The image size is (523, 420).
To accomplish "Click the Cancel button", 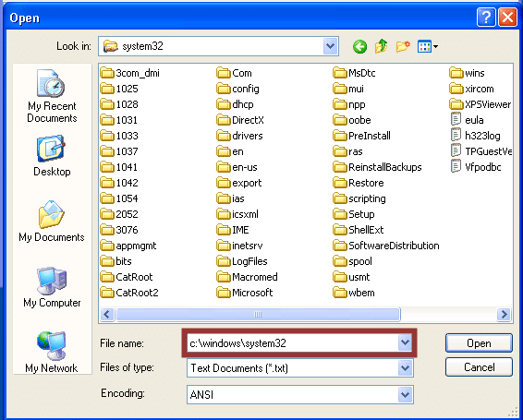I will (479, 367).
